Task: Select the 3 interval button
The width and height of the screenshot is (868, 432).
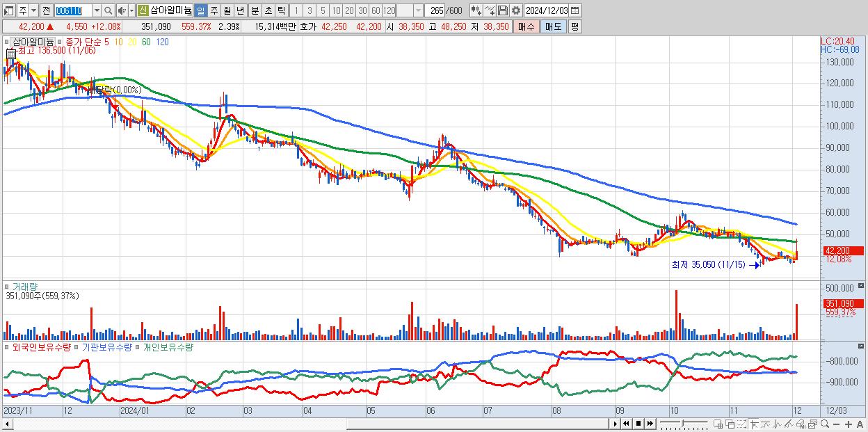Action: [x=310, y=10]
